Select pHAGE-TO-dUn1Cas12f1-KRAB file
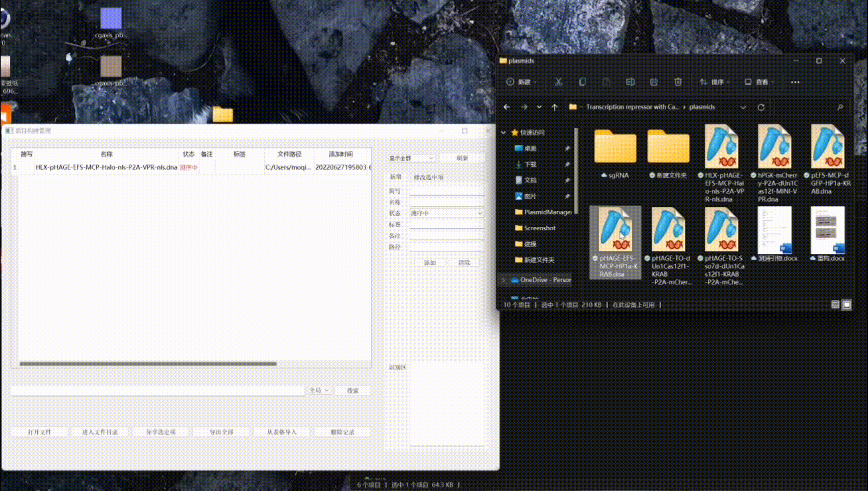 (x=668, y=245)
